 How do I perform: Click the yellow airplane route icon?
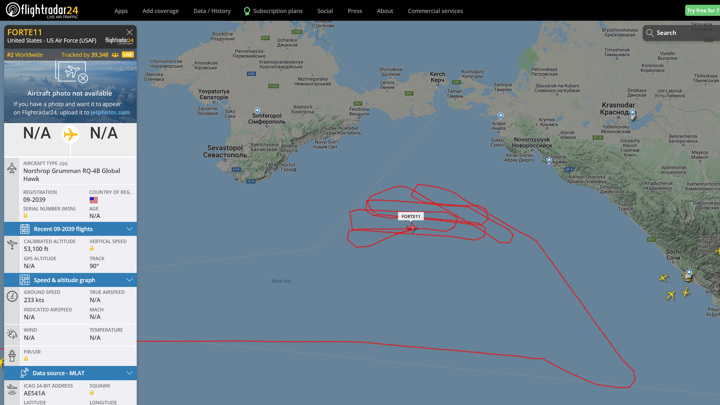70,134
